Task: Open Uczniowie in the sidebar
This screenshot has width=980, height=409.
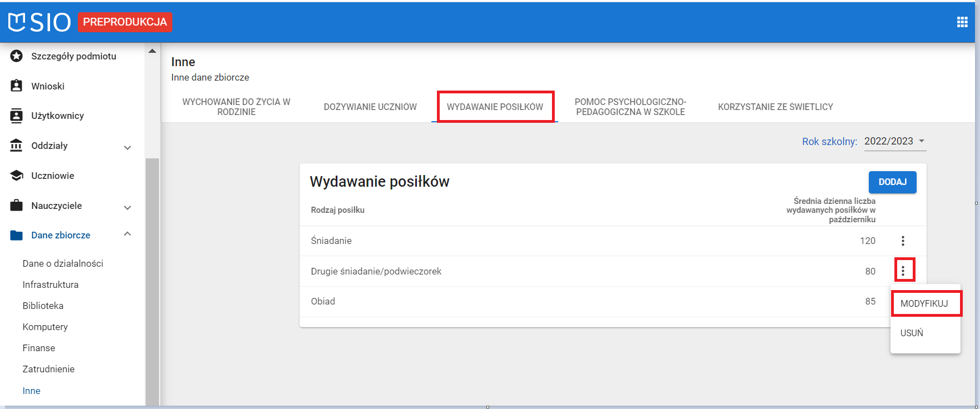Action: (x=53, y=176)
